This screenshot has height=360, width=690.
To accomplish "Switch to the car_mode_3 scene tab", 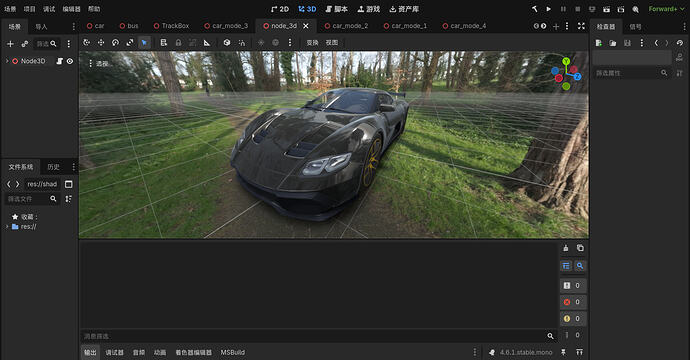I will [226, 26].
